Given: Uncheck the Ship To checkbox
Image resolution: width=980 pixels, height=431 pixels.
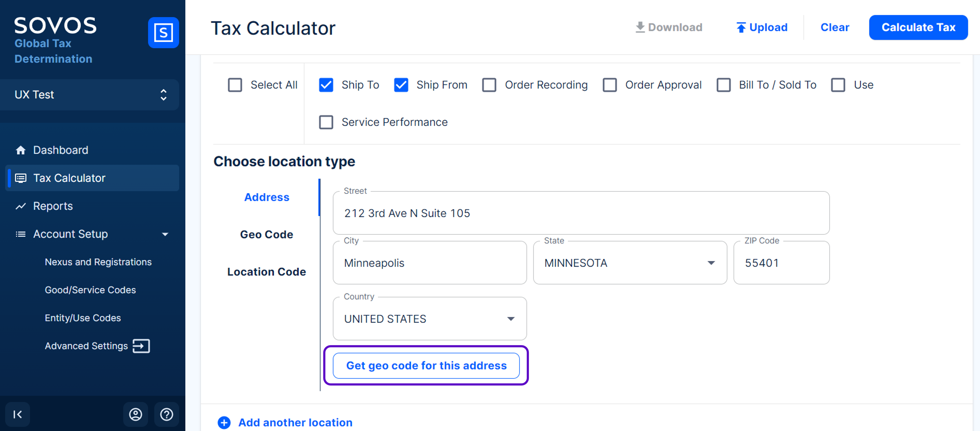Looking at the screenshot, I should (x=326, y=85).
